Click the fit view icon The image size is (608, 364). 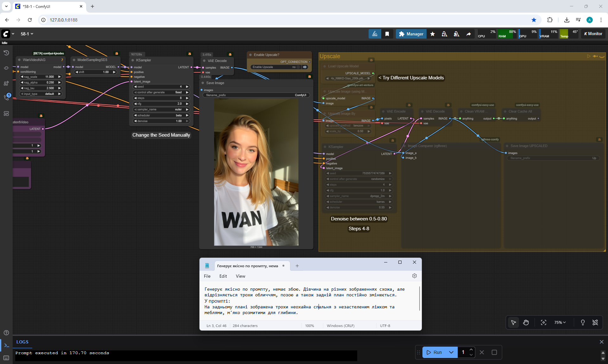[x=543, y=322]
